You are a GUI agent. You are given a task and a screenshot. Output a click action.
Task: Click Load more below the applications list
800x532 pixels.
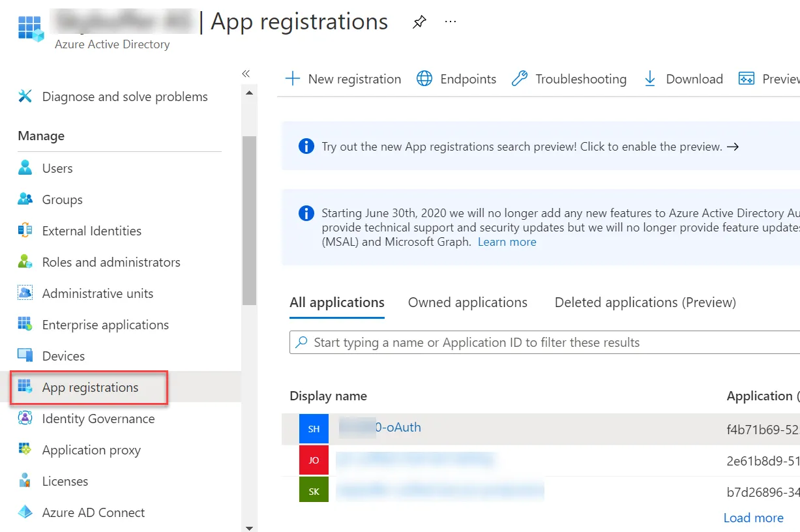click(x=754, y=518)
